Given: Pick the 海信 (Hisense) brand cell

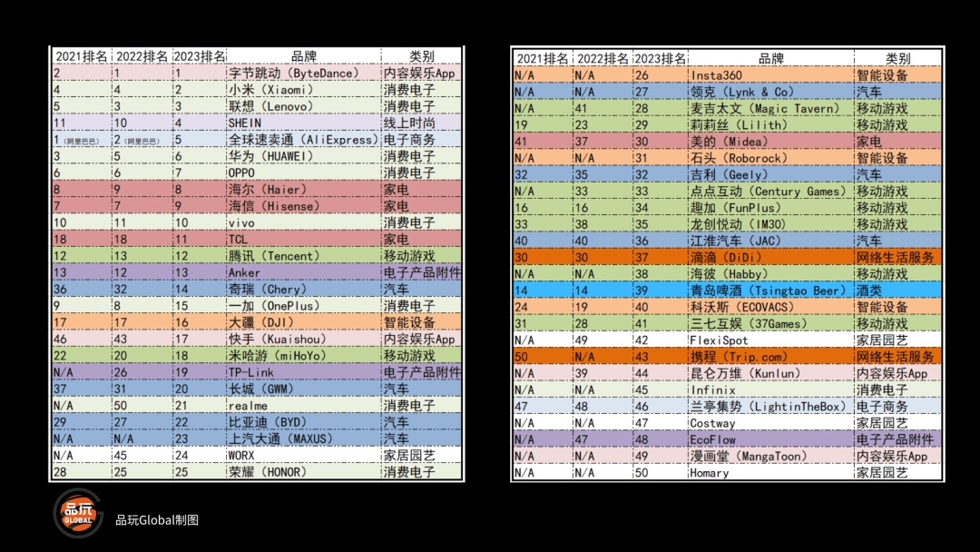Looking at the screenshot, I should coord(304,206).
